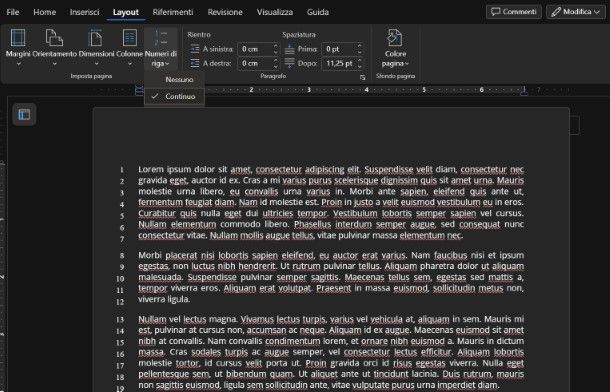610x392 pixels.
Task: Switch to the Inserisci tab
Action: 84,12
